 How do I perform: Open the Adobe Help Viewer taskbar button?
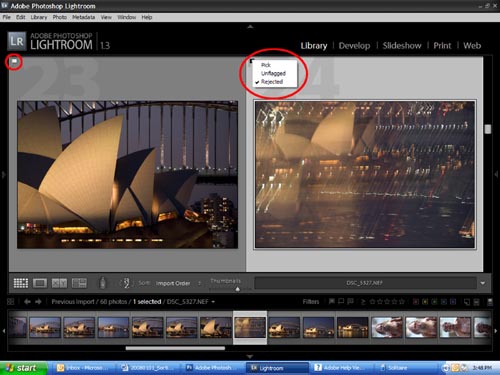[342, 368]
